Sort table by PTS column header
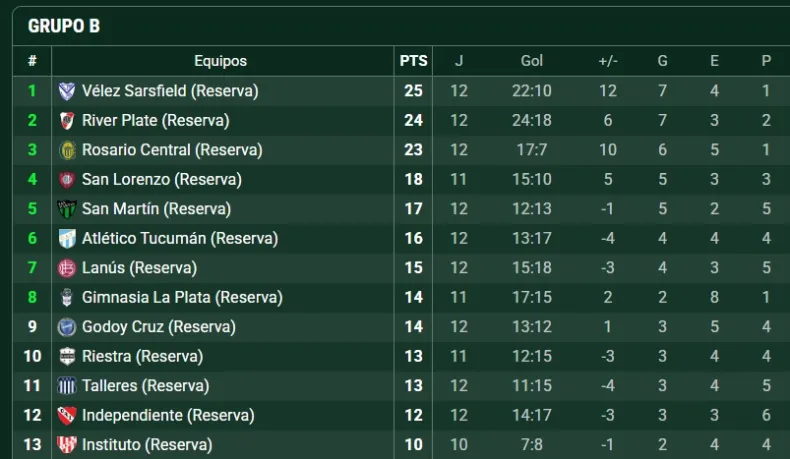790x459 pixels. 413,61
